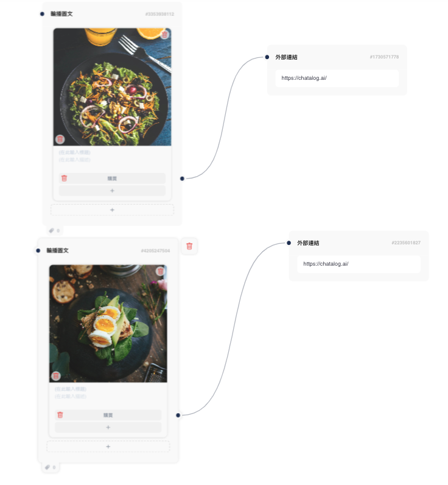This screenshot has height=485, width=448.
Task: Click the tag icon below the first carousel node
Action: pos(52,230)
